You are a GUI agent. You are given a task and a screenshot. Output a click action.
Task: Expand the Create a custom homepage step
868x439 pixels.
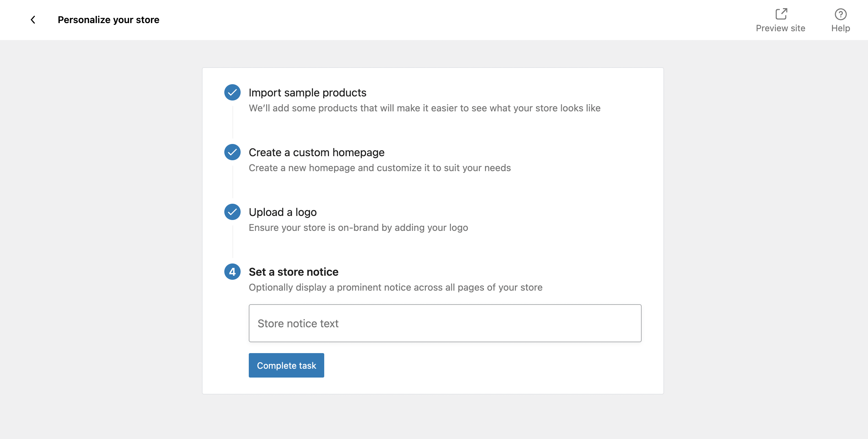316,152
